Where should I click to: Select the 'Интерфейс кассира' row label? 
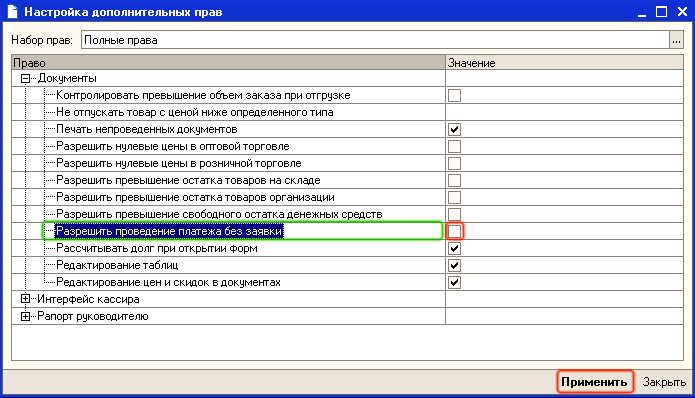(x=88, y=299)
